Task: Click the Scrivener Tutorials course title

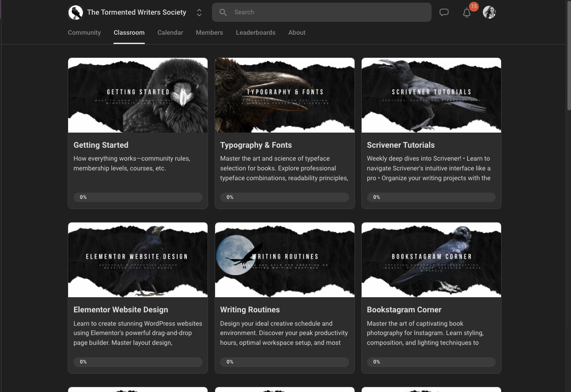Action: [x=400, y=145]
